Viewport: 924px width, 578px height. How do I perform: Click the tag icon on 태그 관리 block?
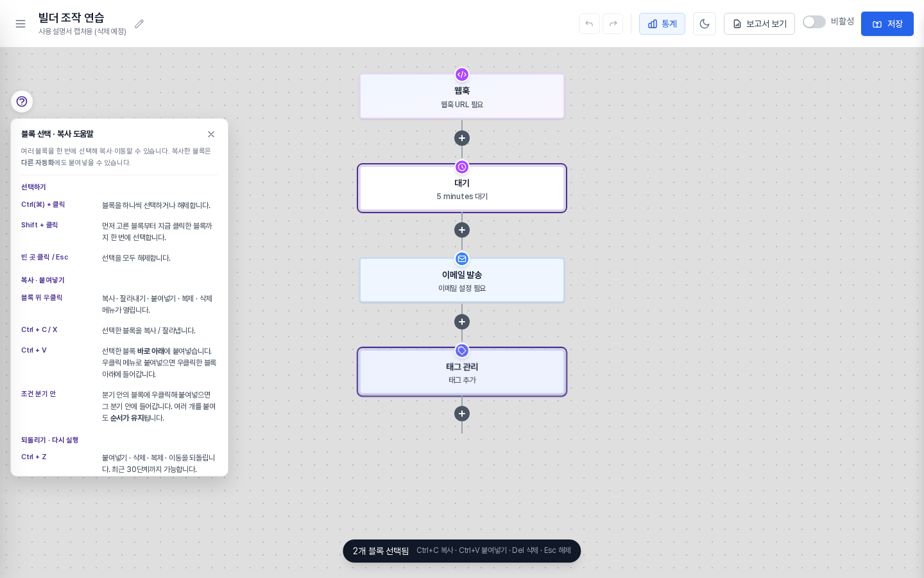click(x=462, y=351)
